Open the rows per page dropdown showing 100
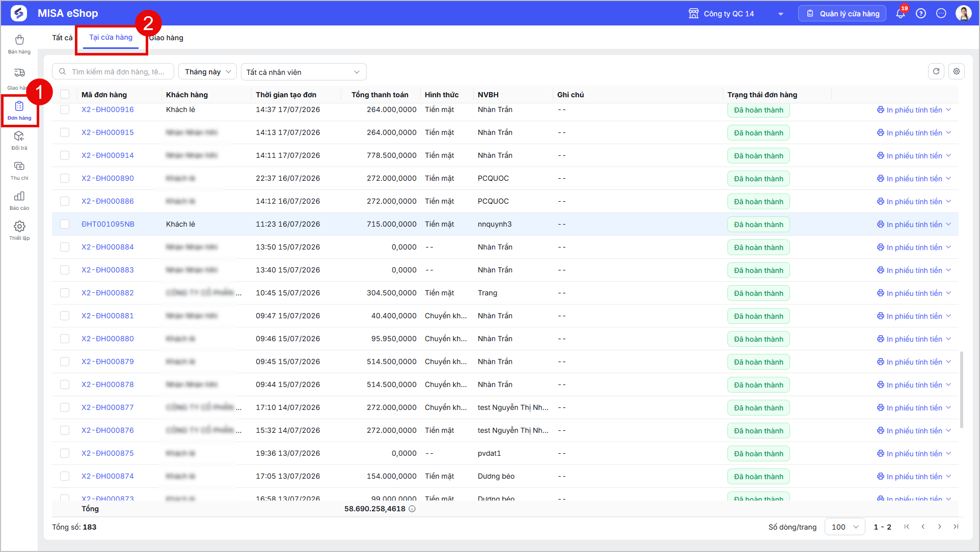 click(845, 527)
